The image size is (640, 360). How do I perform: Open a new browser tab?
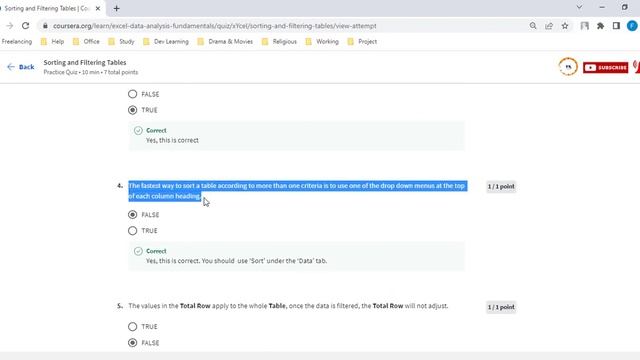click(116, 8)
